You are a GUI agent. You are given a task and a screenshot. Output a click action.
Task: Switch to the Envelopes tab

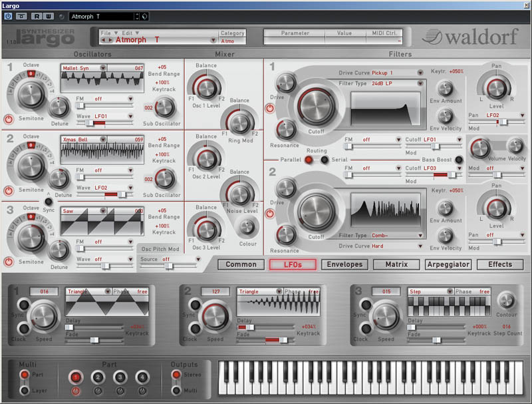point(344,264)
